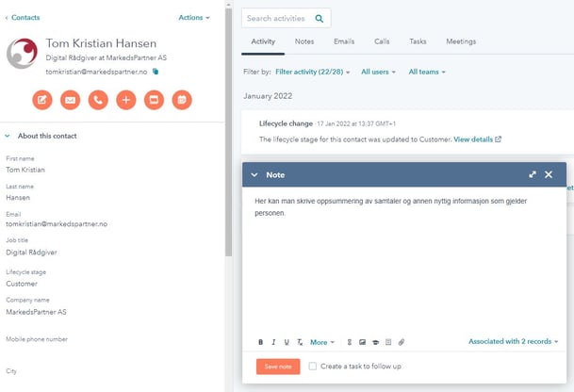Switch to the Tasks tab
The image size is (574, 392).
click(418, 41)
